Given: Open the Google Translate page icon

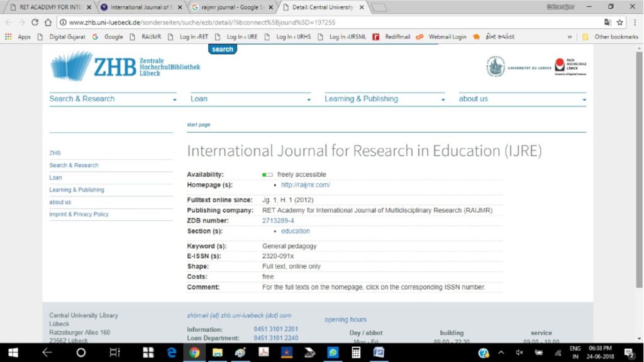Looking at the screenshot, I should click(608, 22).
